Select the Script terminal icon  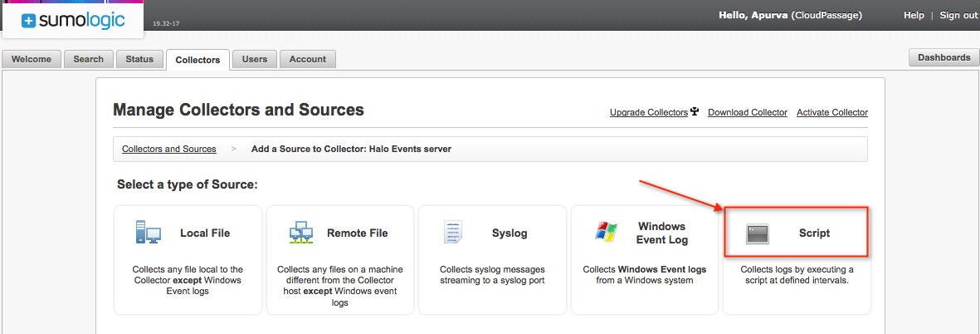pos(758,234)
